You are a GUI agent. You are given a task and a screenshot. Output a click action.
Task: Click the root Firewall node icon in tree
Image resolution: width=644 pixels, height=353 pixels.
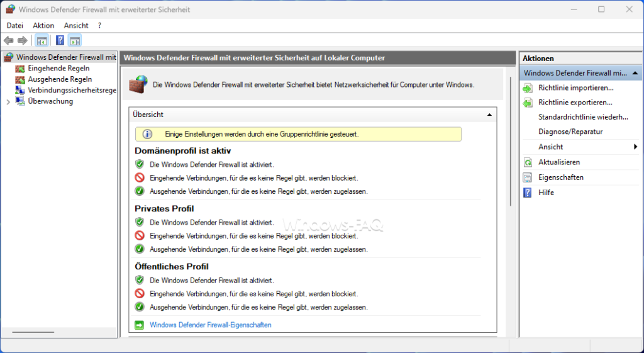click(9, 57)
